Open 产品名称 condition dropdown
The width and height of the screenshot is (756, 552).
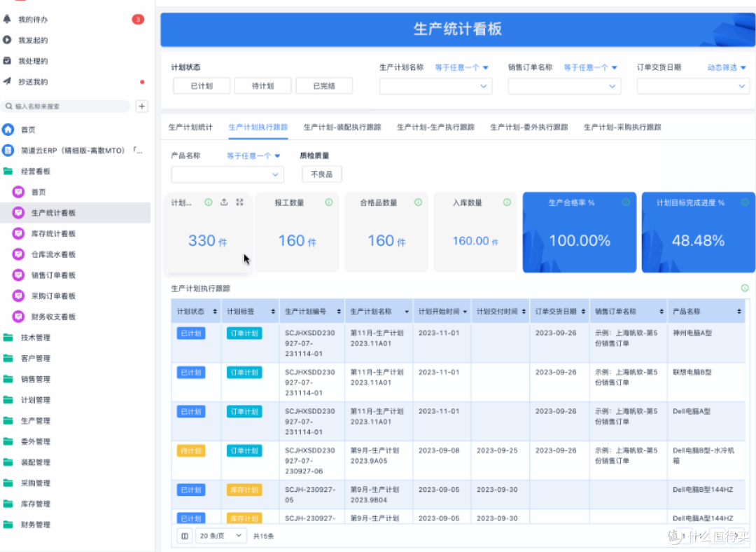coord(253,156)
